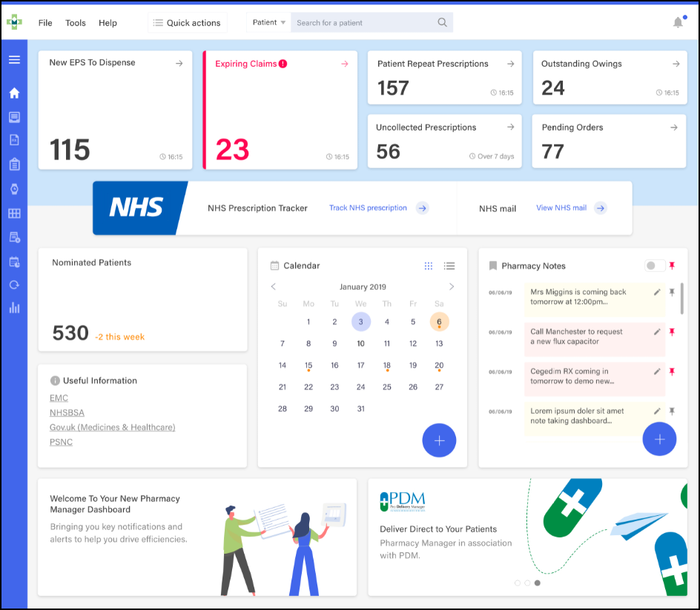This screenshot has width=700, height=610.
Task: Click the search magnifier icon
Action: pyautogui.click(x=443, y=23)
